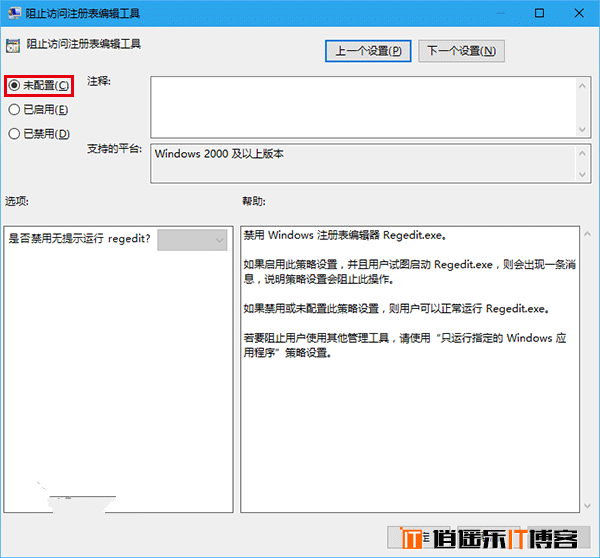Click the comment box scroll up arrow

tap(582, 86)
